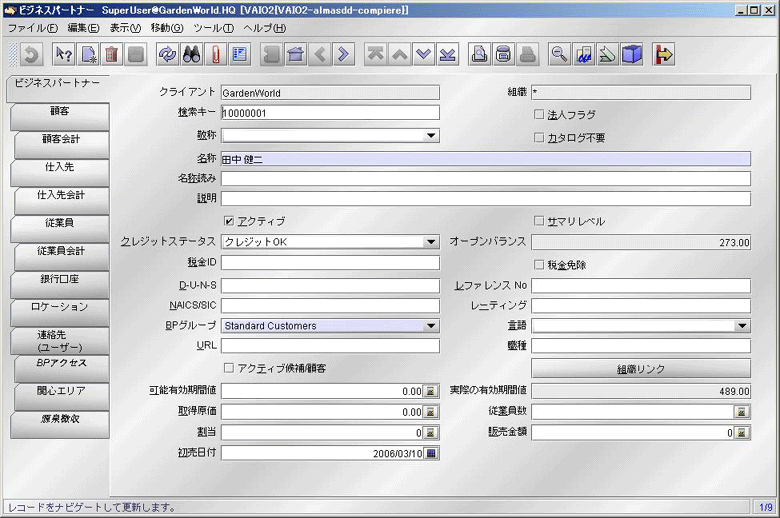
Task: Click the Requests toolbar icon
Action: (x=607, y=54)
